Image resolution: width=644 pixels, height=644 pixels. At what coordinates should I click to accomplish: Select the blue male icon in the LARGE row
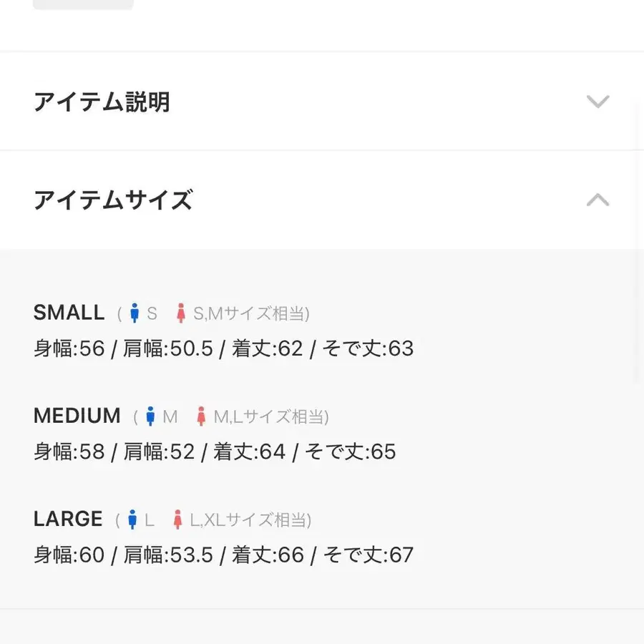click(x=132, y=519)
